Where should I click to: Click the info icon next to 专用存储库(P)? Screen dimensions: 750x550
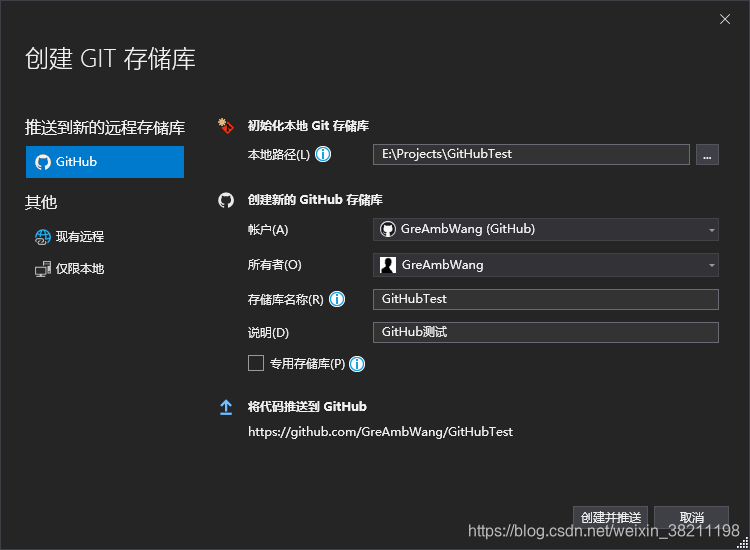pyautogui.click(x=357, y=364)
